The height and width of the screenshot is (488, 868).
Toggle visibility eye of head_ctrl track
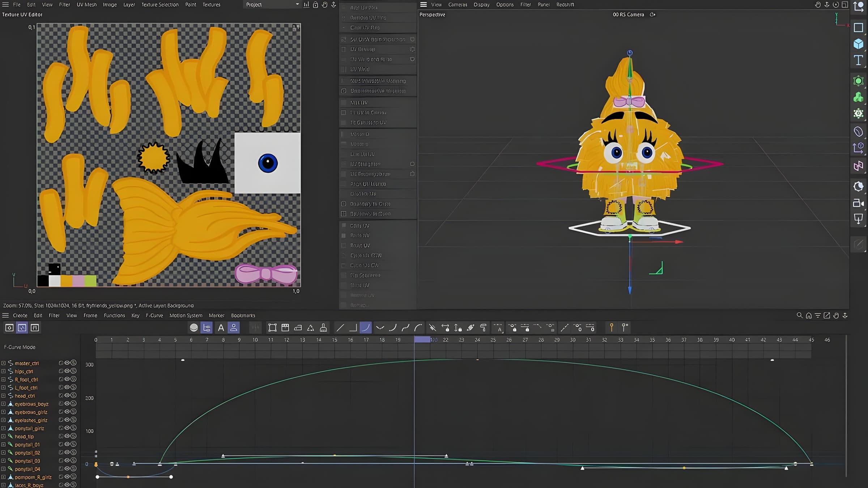(x=67, y=395)
